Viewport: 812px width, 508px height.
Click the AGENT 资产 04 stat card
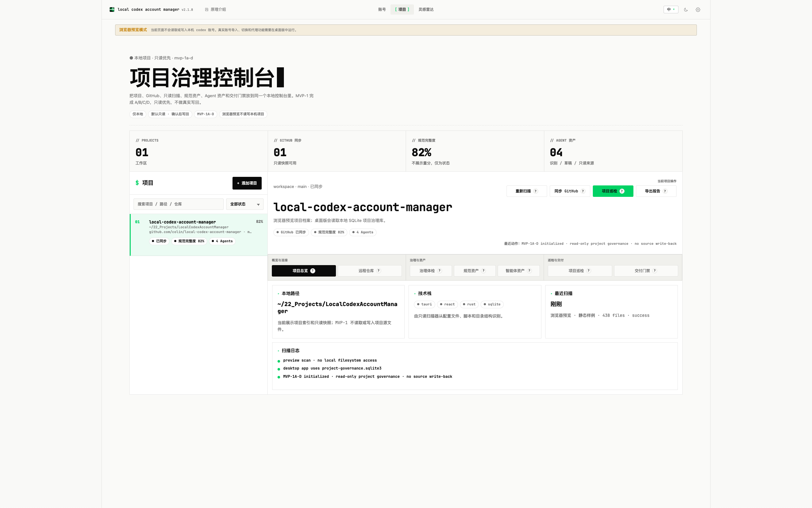[x=613, y=151]
